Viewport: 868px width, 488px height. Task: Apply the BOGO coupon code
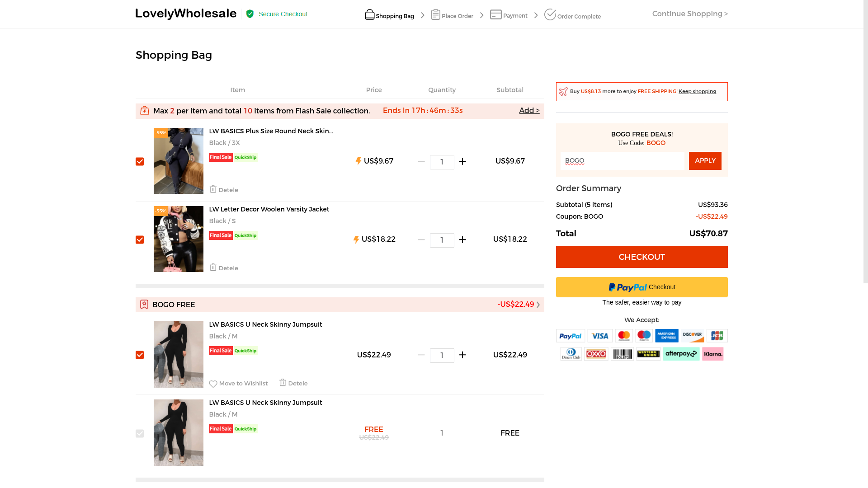pyautogui.click(x=705, y=161)
